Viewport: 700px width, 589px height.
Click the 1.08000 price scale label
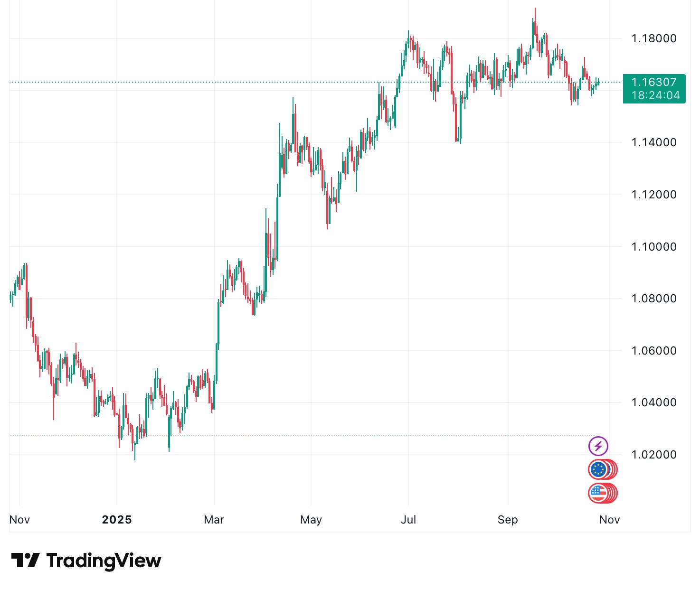(653, 299)
